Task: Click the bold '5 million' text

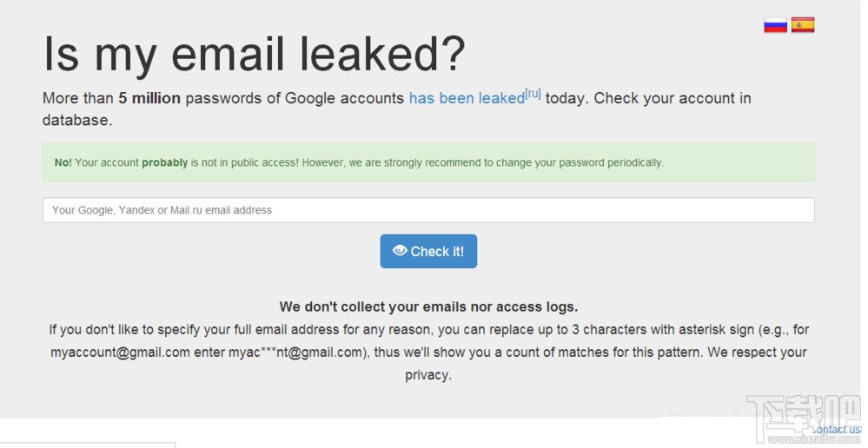Action: coord(149,98)
